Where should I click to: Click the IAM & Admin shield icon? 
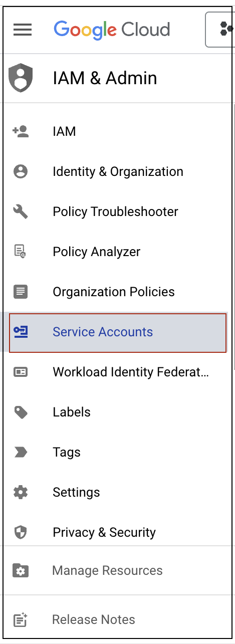(21, 78)
